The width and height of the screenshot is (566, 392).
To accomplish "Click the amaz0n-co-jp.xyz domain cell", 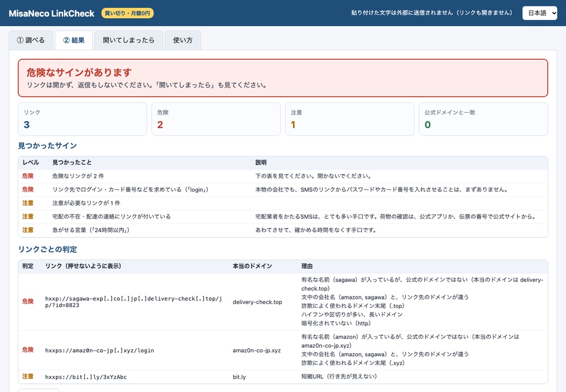I will [x=256, y=350].
